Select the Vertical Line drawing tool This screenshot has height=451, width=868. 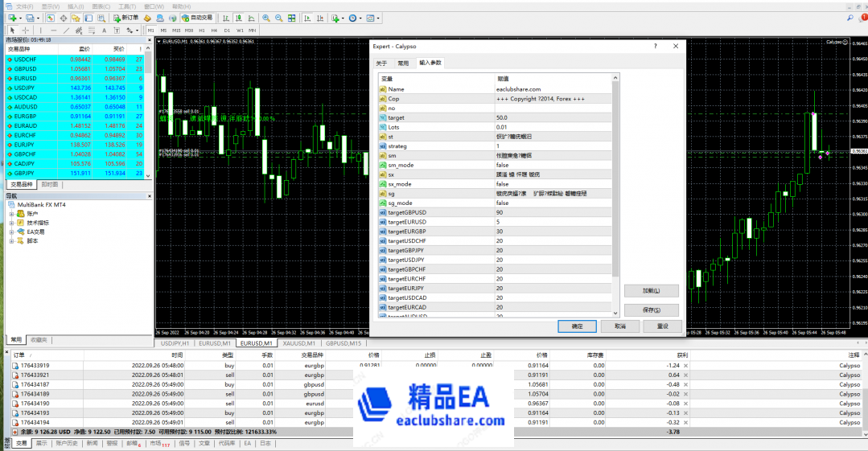[40, 31]
